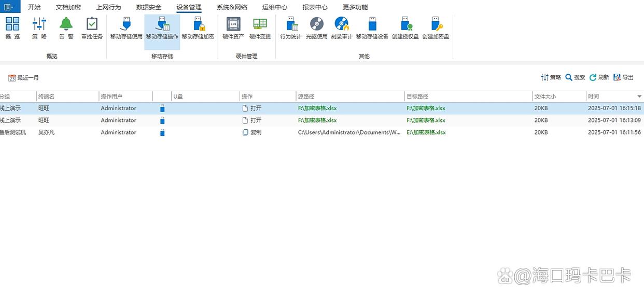This screenshot has height=298, width=644.
Task: Switch to the 文档加密 tab
Action: click(68, 7)
